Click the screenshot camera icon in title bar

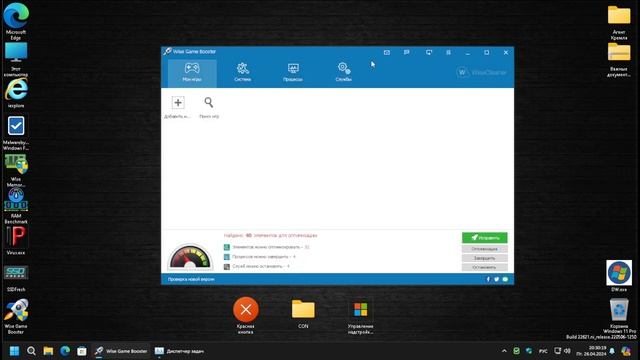387,52
